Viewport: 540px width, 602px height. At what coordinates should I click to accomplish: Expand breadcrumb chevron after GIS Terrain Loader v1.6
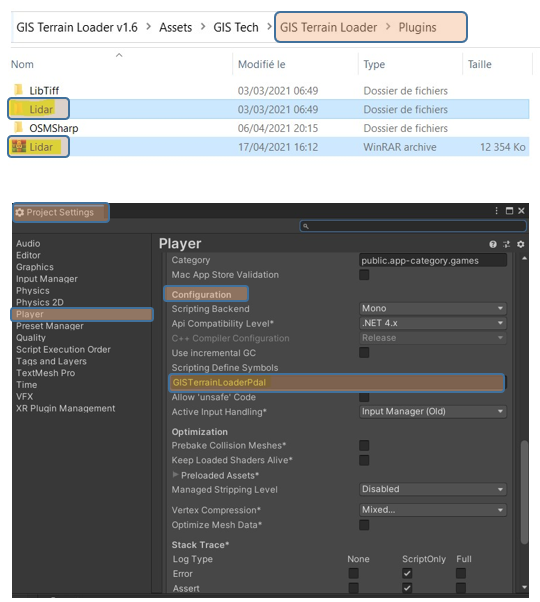(x=148, y=27)
